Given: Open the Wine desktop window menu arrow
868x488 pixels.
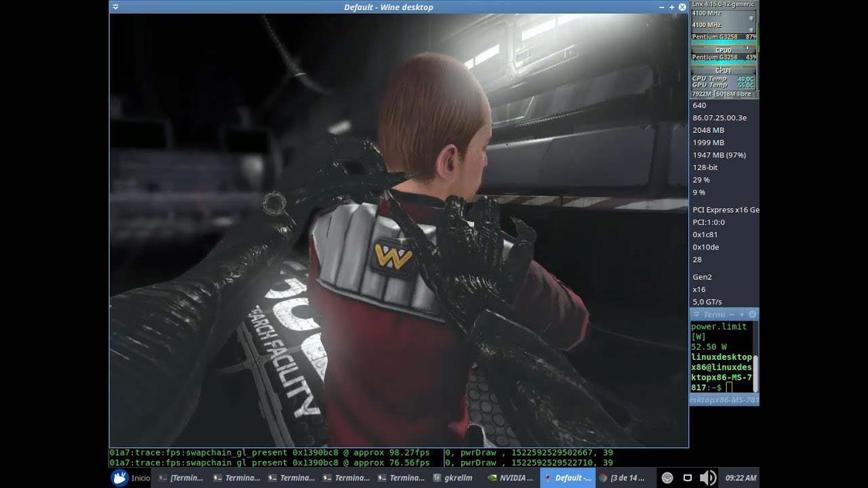Looking at the screenshot, I should (116, 7).
